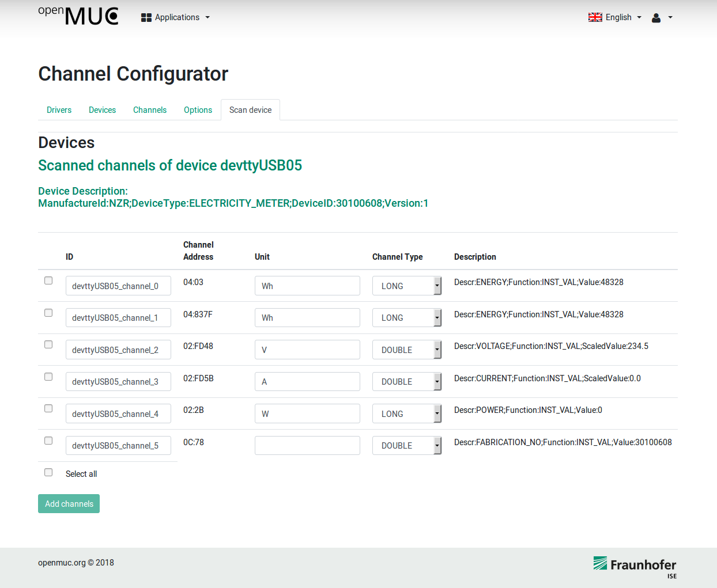The height and width of the screenshot is (588, 717).
Task: Click the devttyUSB05_channel_1 ID field
Action: [118, 318]
